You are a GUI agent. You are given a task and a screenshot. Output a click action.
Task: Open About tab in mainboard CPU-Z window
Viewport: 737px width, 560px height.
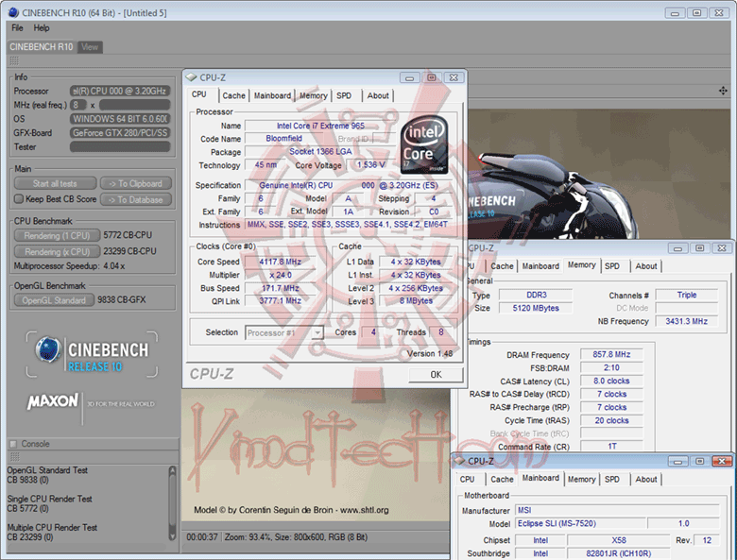[645, 479]
